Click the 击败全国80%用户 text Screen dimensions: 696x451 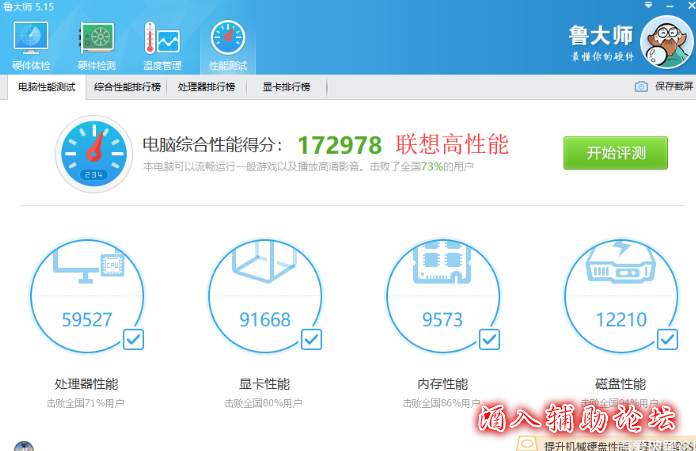pyautogui.click(x=263, y=403)
